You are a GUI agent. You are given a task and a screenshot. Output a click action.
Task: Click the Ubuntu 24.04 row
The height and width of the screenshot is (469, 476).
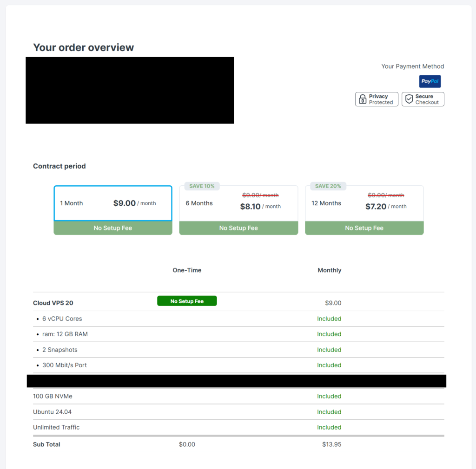click(x=238, y=412)
